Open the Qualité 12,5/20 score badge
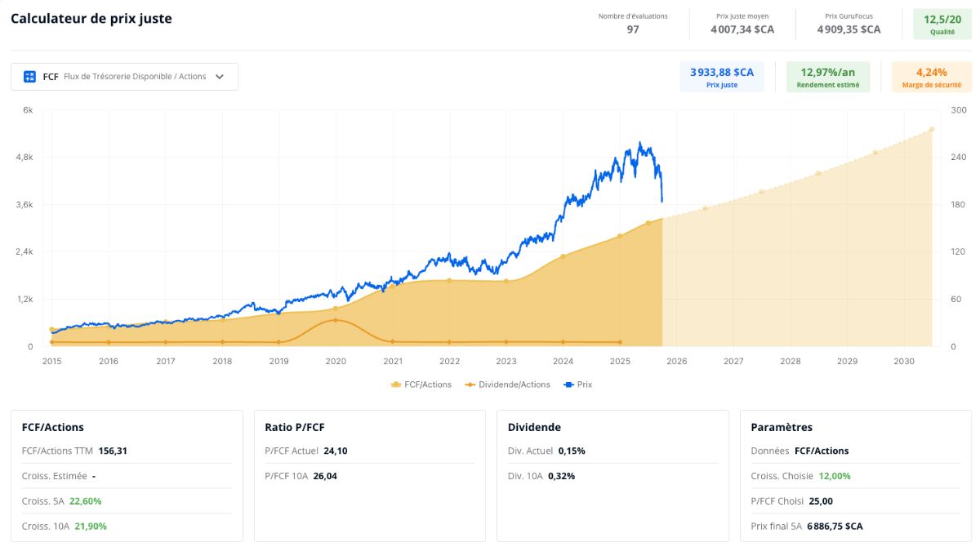This screenshot has height=547, width=980. point(942,24)
